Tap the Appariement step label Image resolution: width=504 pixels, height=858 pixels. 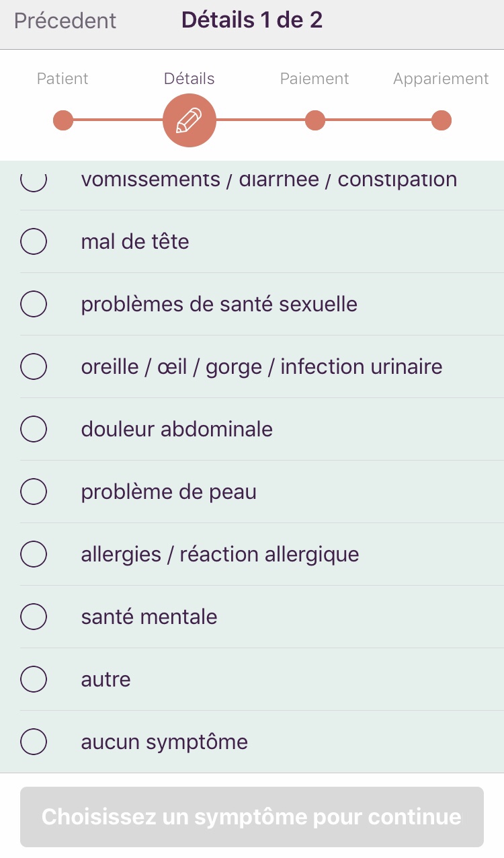point(441,79)
